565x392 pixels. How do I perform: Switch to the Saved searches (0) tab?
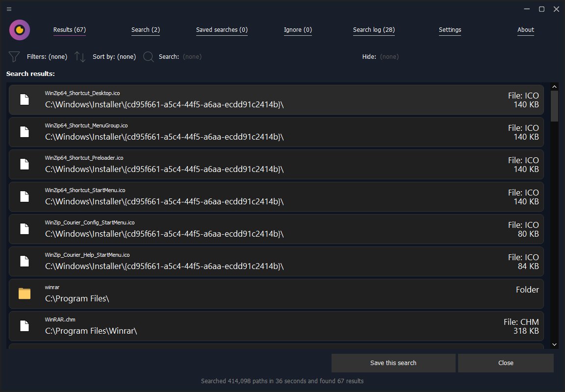tap(222, 30)
